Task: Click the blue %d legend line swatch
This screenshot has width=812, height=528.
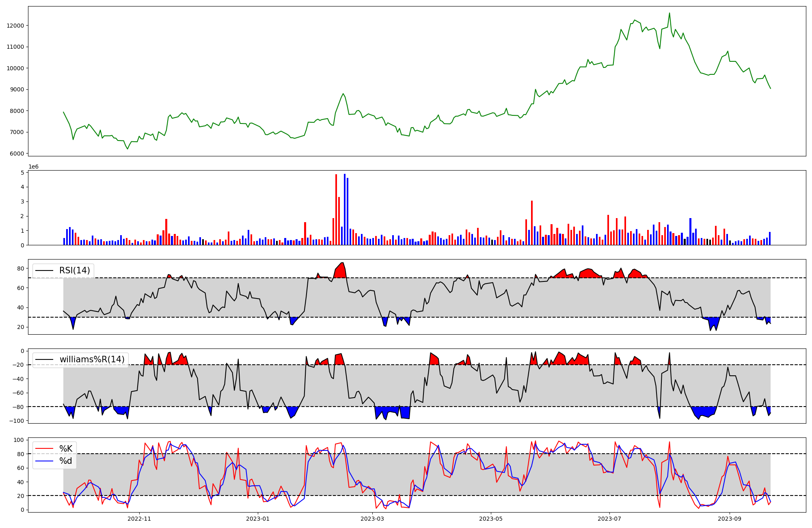Action: click(45, 461)
